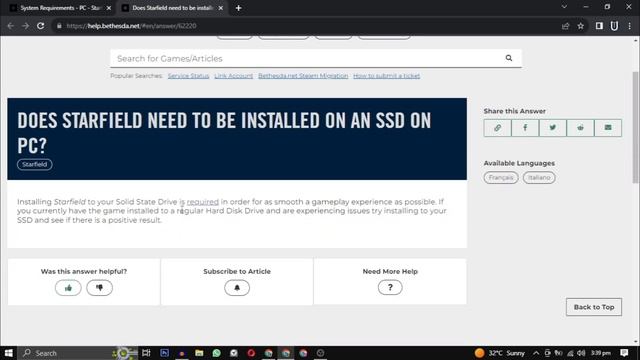
Task: Share this answer on Reddit
Action: 580,128
